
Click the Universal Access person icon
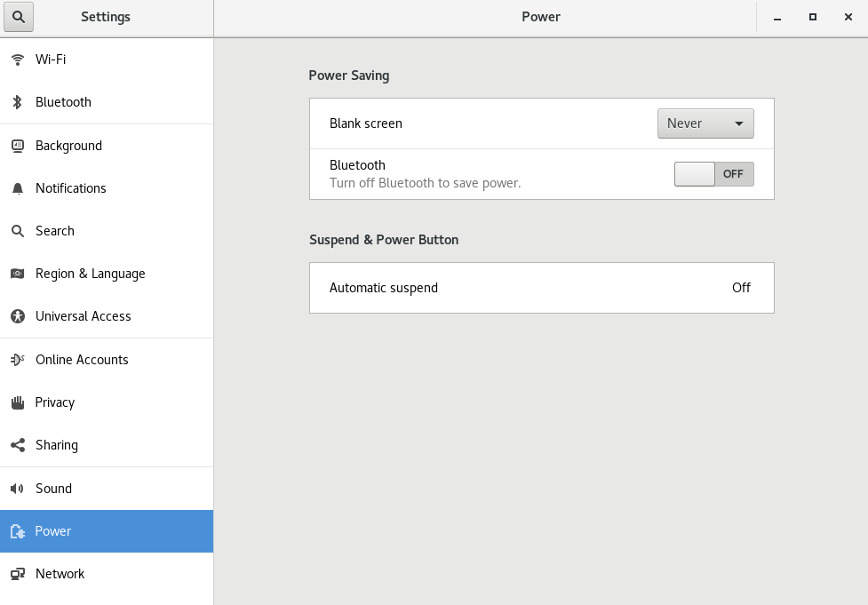18,316
